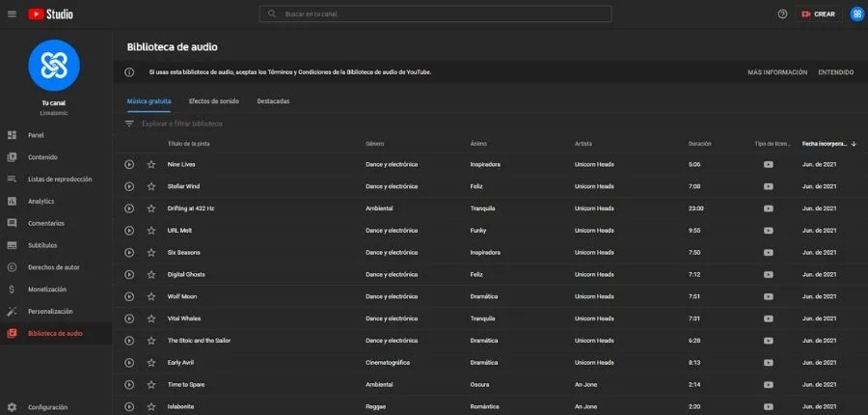Image resolution: width=868 pixels, height=415 pixels.
Task: Click the CREAR button
Action: pyautogui.click(x=818, y=14)
